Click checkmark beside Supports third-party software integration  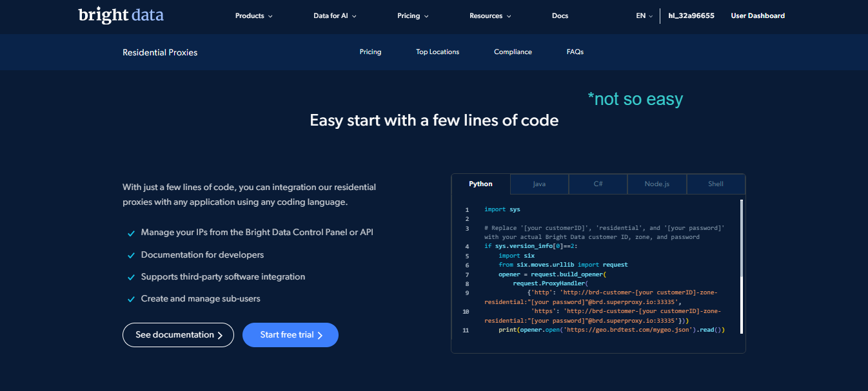pos(131,278)
